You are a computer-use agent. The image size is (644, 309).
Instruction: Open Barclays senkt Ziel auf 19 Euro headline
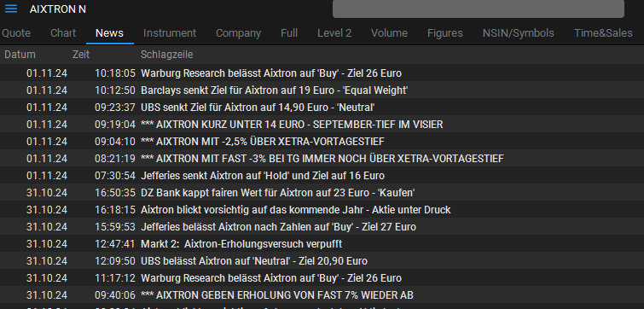[275, 90]
